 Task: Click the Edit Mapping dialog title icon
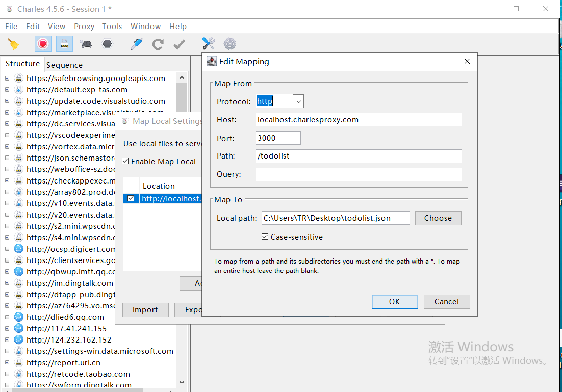click(212, 61)
